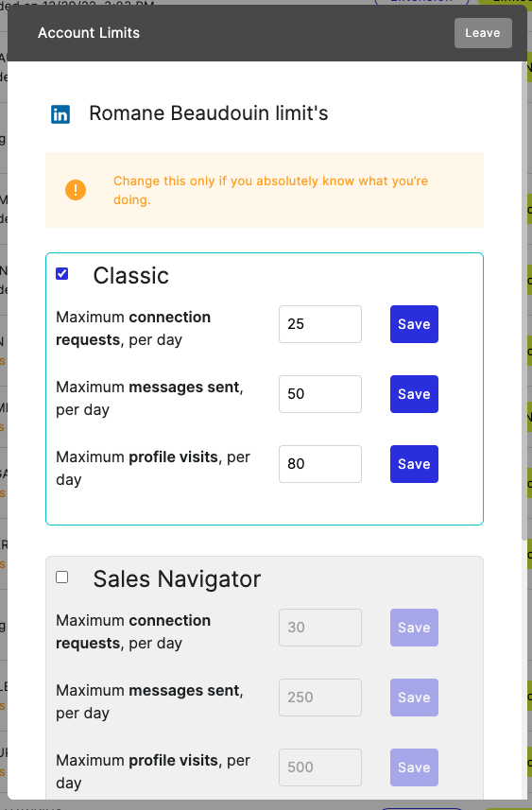Click the Account Limits title text
This screenshot has height=810, width=532.
[89, 33]
